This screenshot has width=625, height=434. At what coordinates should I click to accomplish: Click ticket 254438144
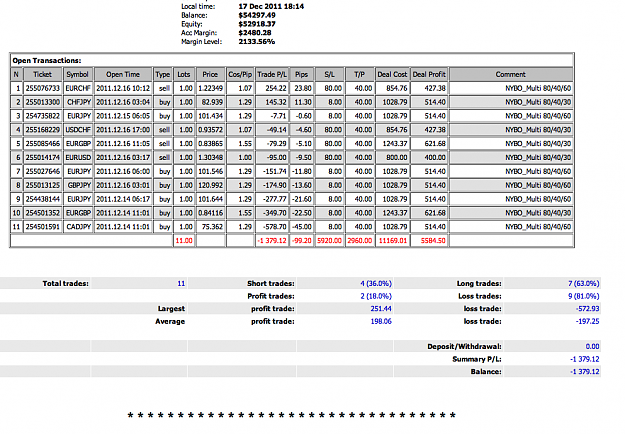(43, 199)
